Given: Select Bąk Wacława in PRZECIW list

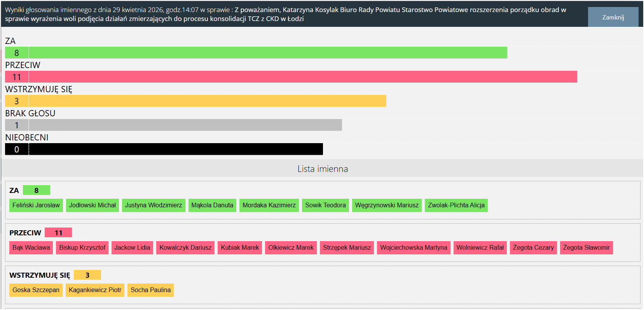Looking at the screenshot, I should (31, 247).
